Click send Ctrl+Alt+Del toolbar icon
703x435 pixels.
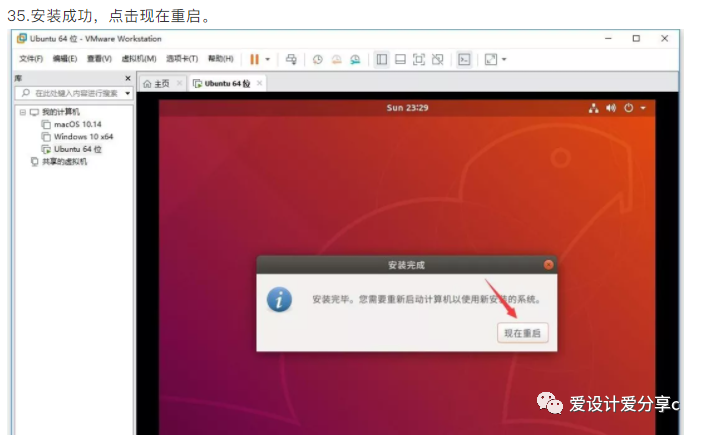click(x=291, y=59)
